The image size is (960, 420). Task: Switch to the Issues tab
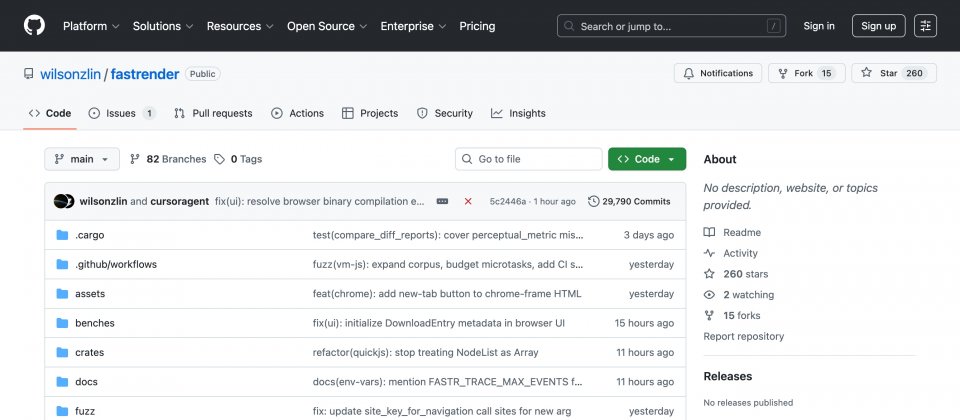tap(121, 113)
